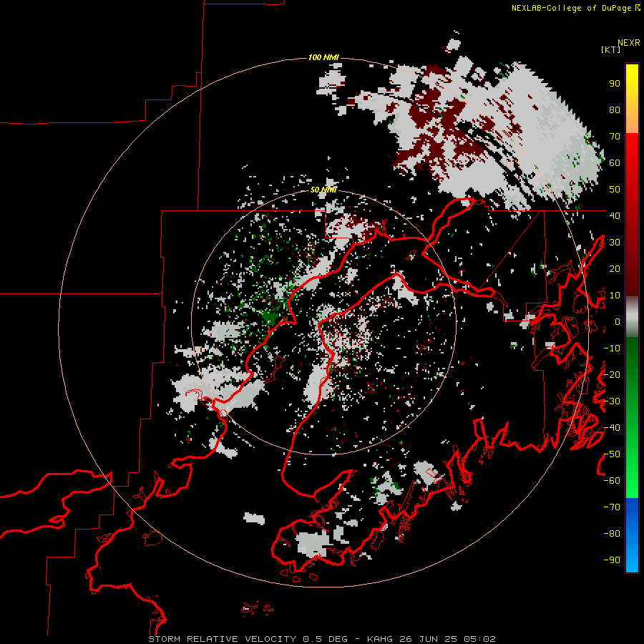The image size is (644, 644).
Task: Click the 50 value on the velocity scale
Action: 615,190
